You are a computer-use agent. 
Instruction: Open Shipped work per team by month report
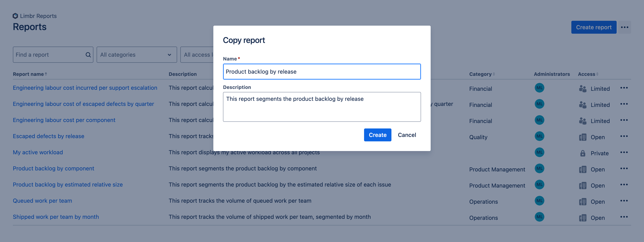click(x=56, y=217)
